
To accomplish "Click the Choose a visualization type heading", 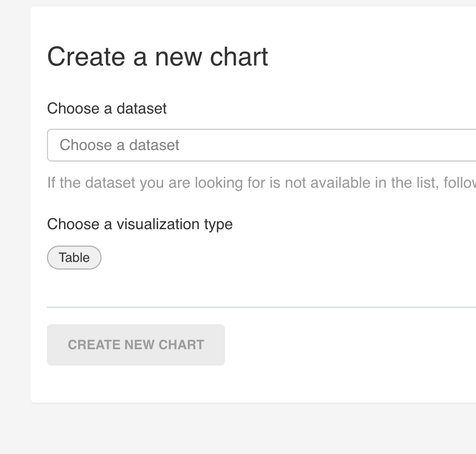I will (140, 224).
